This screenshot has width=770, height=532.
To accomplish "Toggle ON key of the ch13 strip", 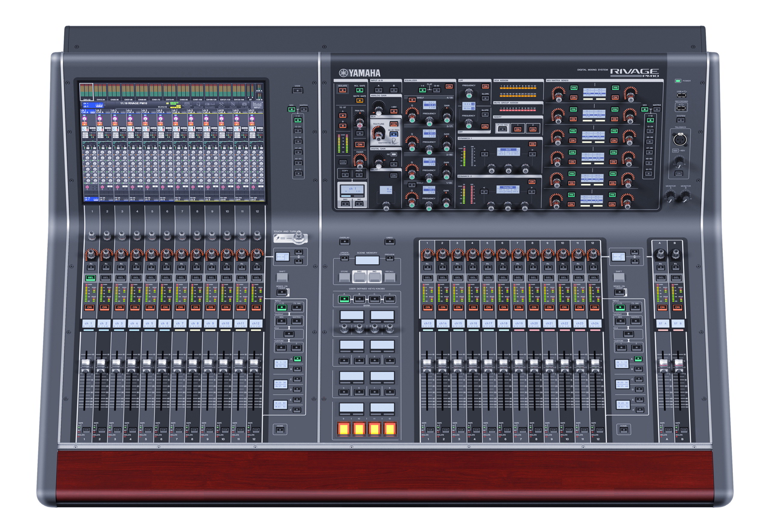I will (x=427, y=307).
